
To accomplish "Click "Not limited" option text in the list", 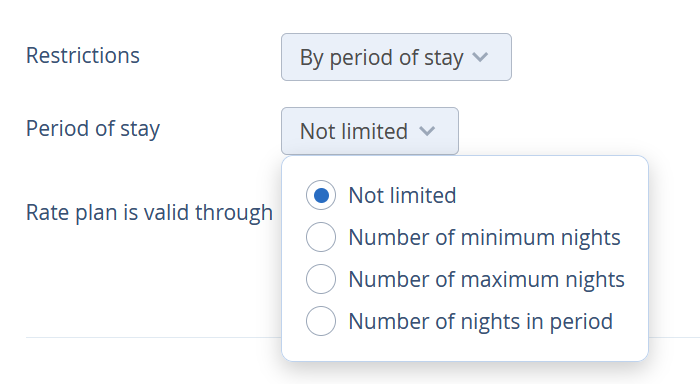I will click(x=402, y=195).
